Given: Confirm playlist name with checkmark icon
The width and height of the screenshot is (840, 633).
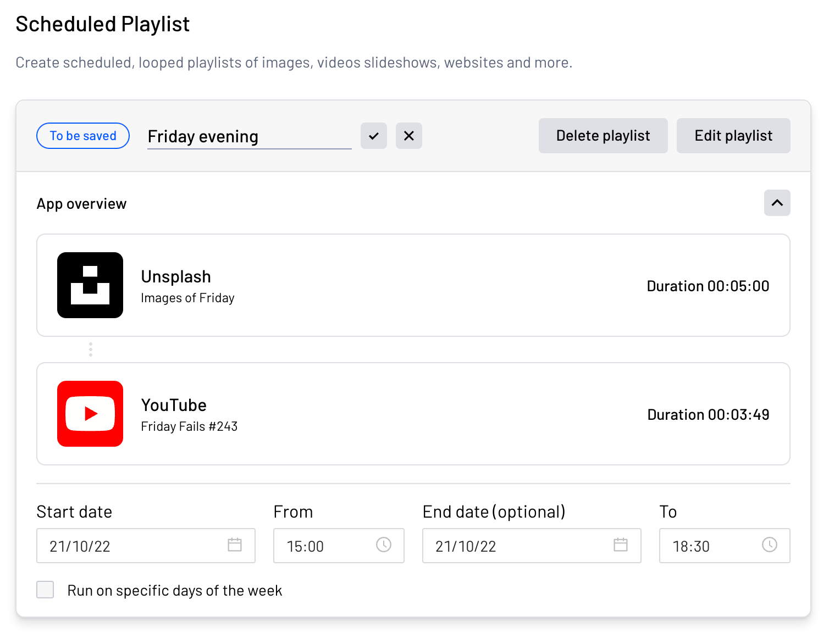Looking at the screenshot, I should coord(374,136).
